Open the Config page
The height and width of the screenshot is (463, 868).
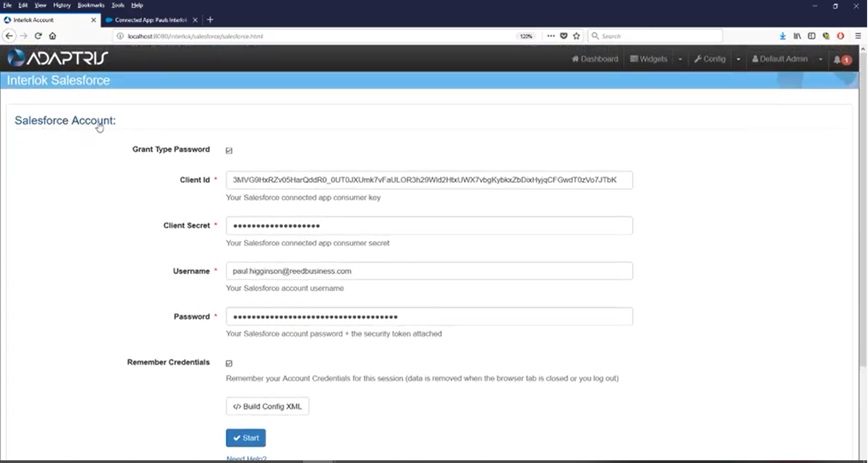pos(710,59)
